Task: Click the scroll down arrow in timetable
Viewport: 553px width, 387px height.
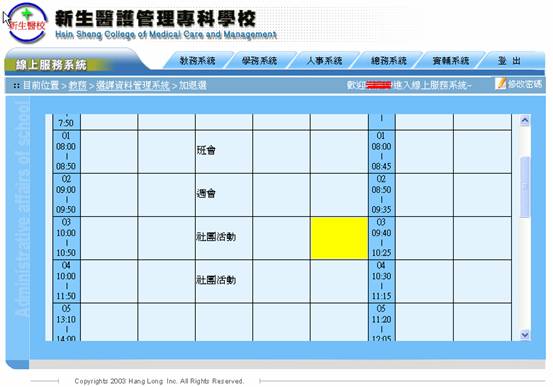Action: (x=524, y=334)
